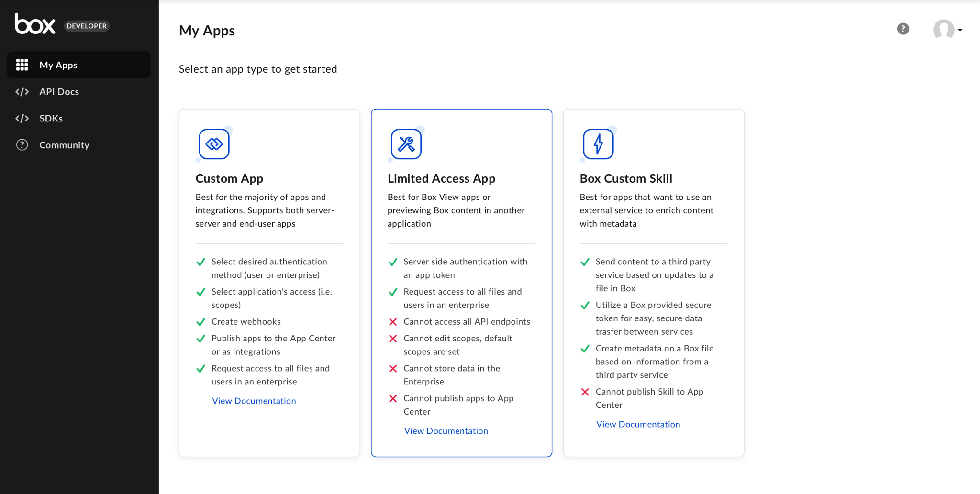Select the Limited Access App title
The width and height of the screenshot is (980, 494).
point(441,178)
